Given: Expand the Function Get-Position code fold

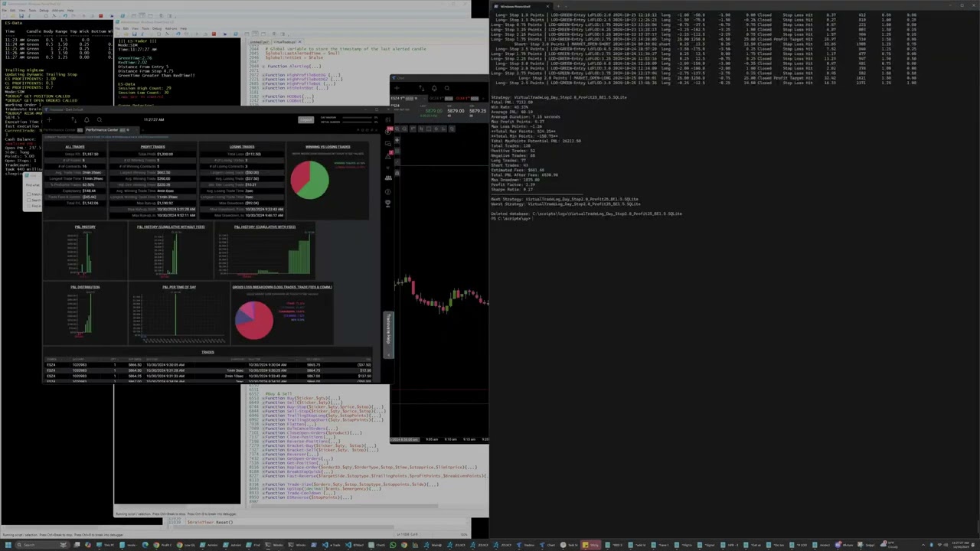Looking at the screenshot, I should (x=263, y=463).
